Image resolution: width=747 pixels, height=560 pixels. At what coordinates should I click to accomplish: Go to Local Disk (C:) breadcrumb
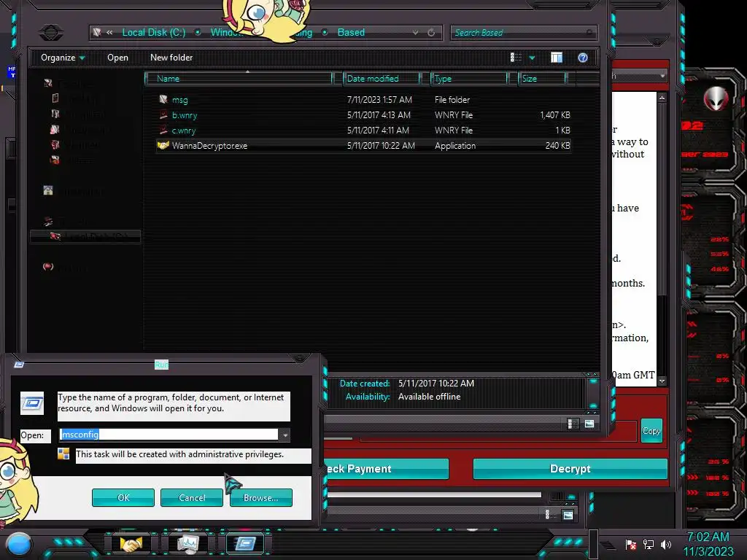click(x=153, y=32)
